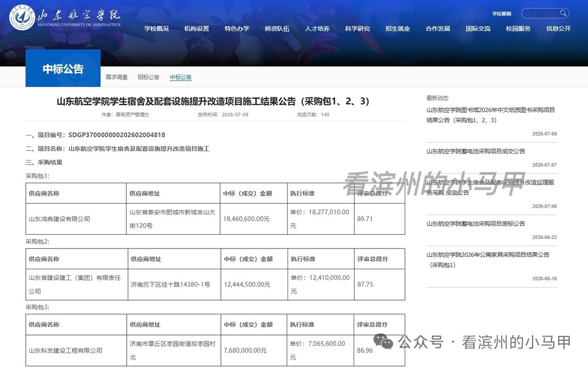Open the 改造监理服务采购成交公告 news link
Screen dimensions: 588x368
coord(490,187)
